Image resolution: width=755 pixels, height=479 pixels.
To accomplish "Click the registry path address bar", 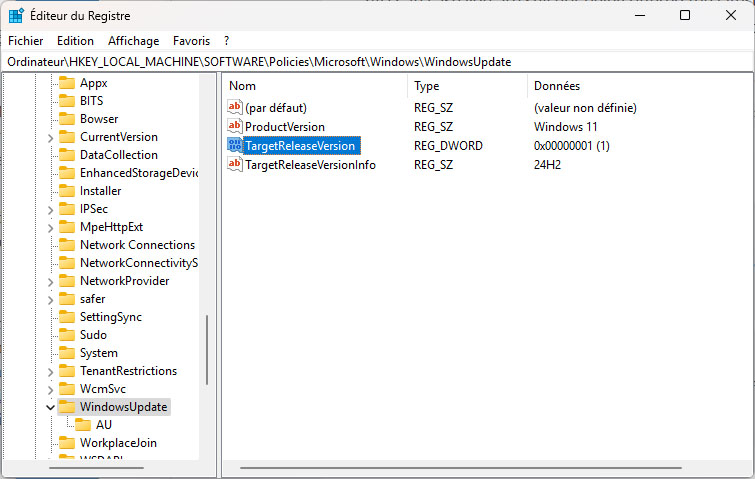I will [378, 62].
